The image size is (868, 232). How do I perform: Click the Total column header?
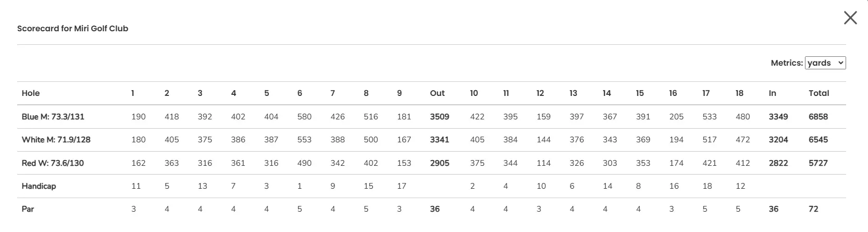pos(819,93)
